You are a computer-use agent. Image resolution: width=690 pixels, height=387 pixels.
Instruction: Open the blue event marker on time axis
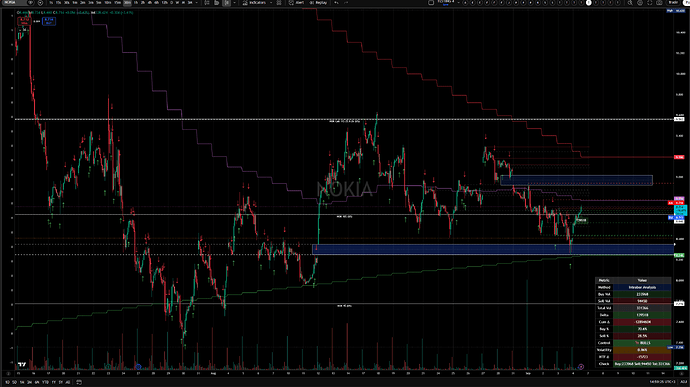click(138, 367)
